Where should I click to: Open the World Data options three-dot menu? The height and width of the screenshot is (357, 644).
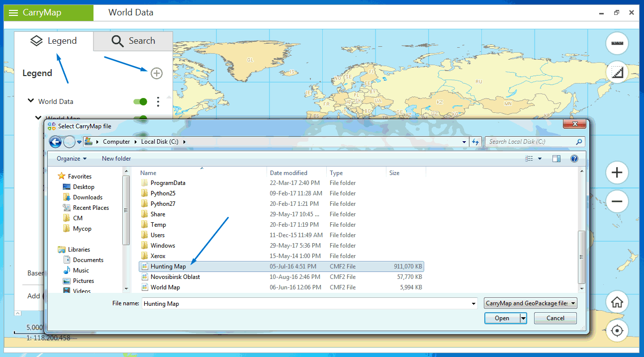(158, 101)
